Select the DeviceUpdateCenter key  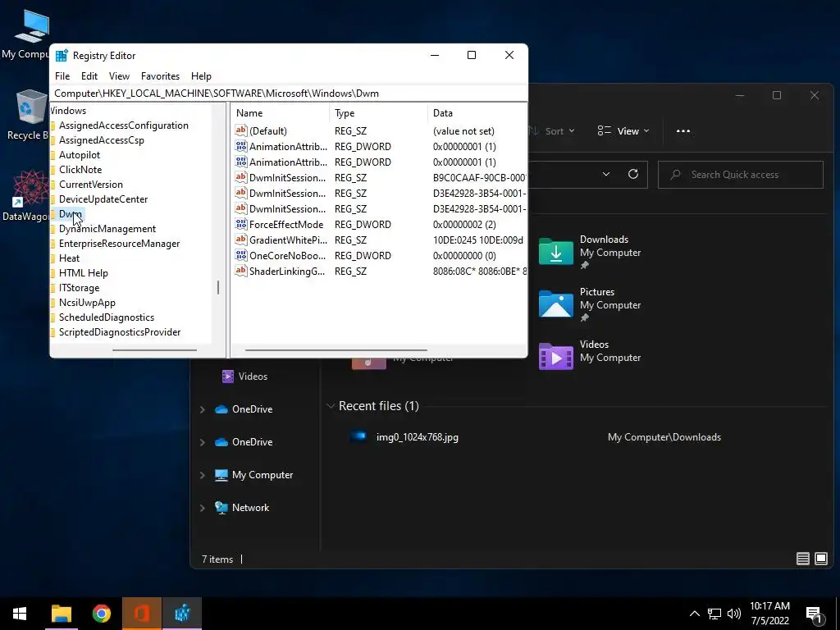tap(103, 199)
